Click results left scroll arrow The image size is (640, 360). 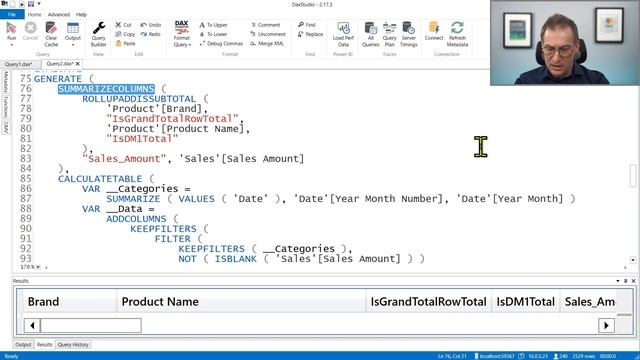point(32,325)
